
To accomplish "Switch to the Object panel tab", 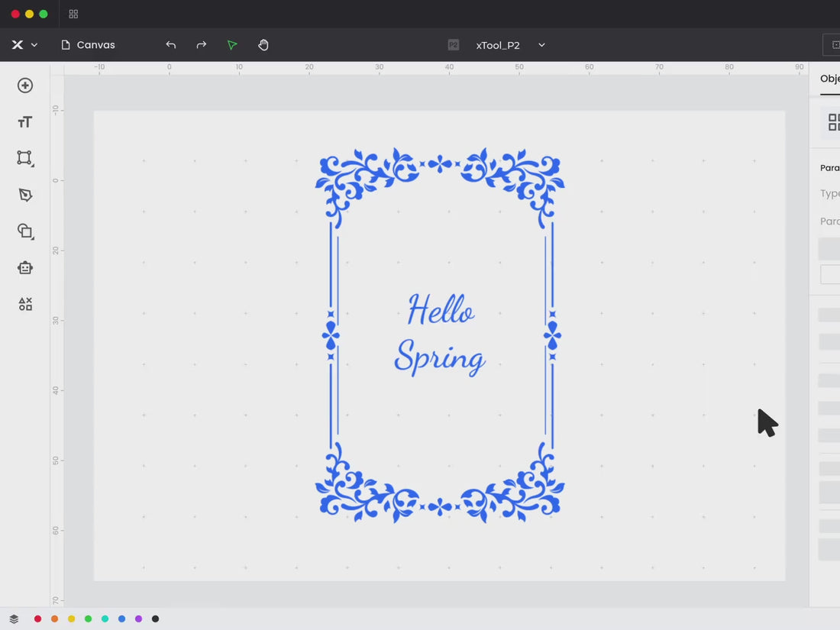I will (x=829, y=79).
